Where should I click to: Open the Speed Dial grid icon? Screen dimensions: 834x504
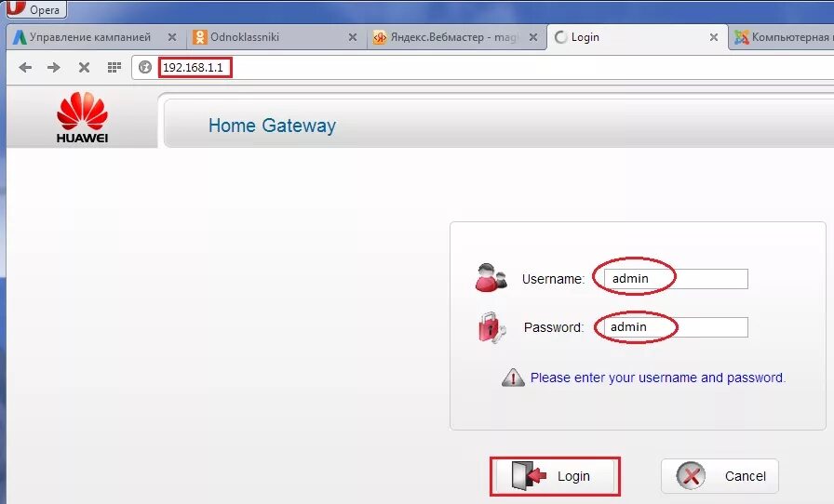(x=114, y=68)
